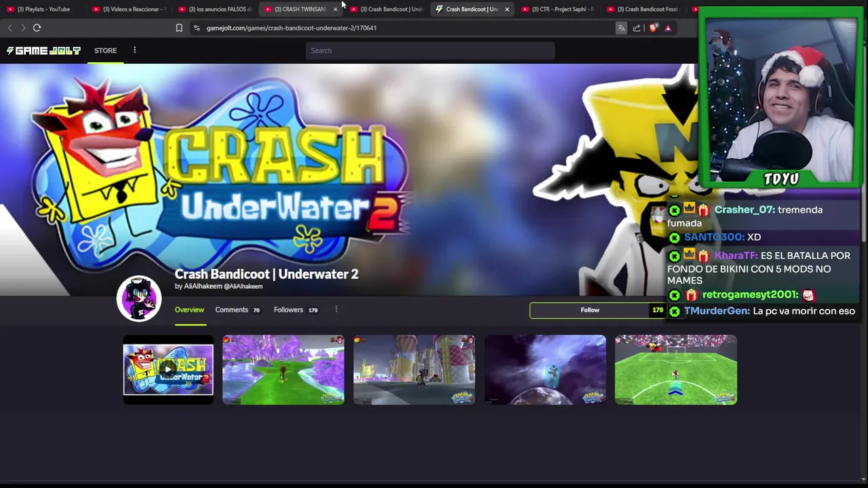This screenshot has height=488, width=868.
Task: Open the STORE menu item
Action: (x=105, y=51)
